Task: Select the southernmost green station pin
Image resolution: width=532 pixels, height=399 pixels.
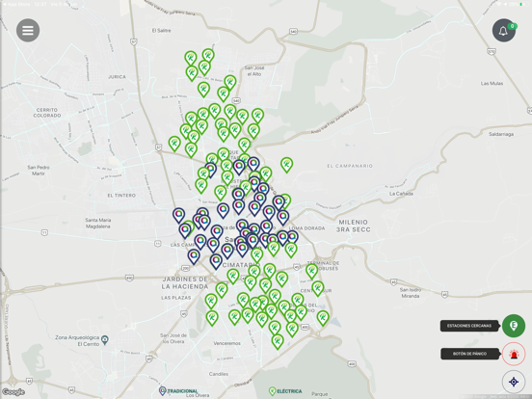Action: point(278,342)
